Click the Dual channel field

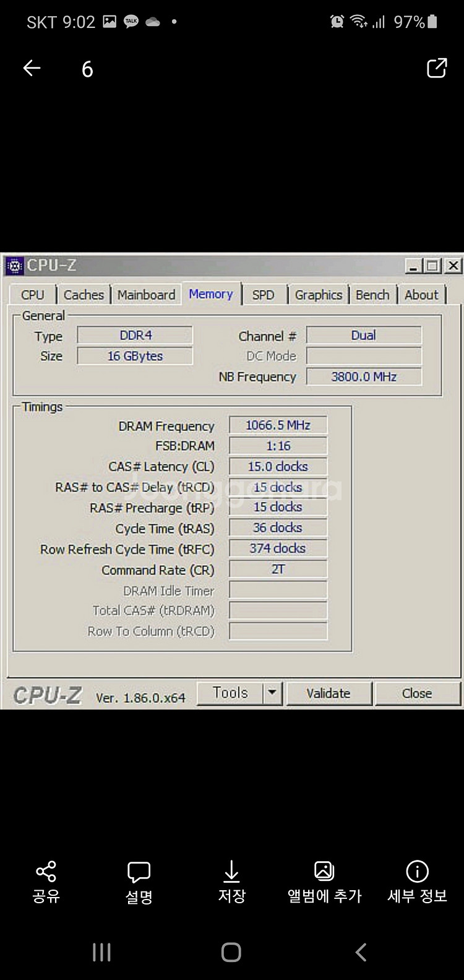pos(364,335)
